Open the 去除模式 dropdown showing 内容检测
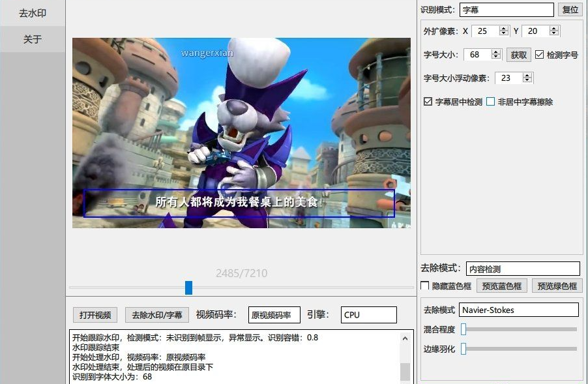The image size is (588, 384). pos(523,269)
